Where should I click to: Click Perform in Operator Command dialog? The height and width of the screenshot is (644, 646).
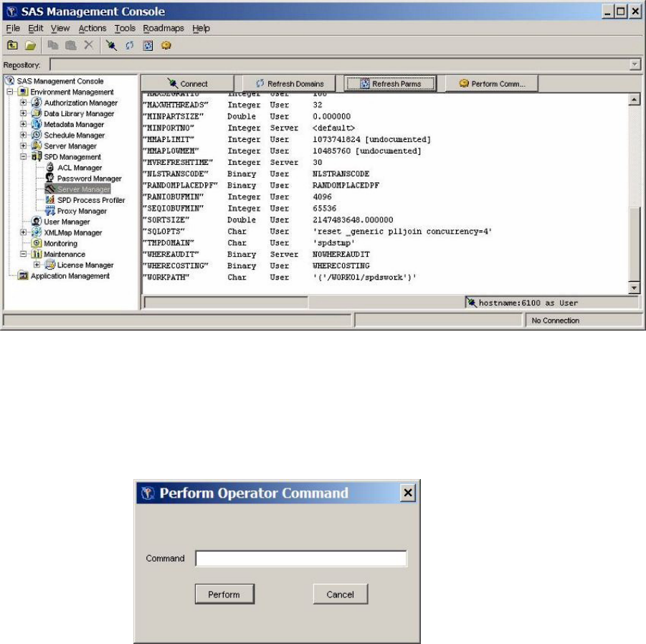click(224, 594)
